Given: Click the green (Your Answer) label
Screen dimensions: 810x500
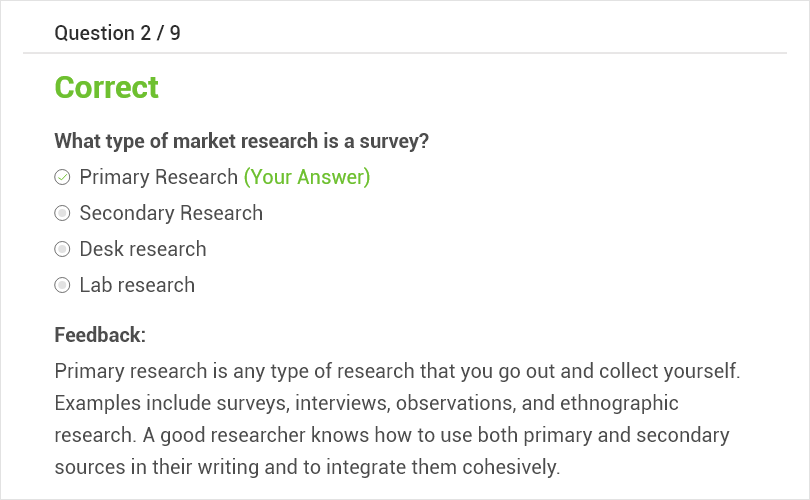Looking at the screenshot, I should [307, 177].
